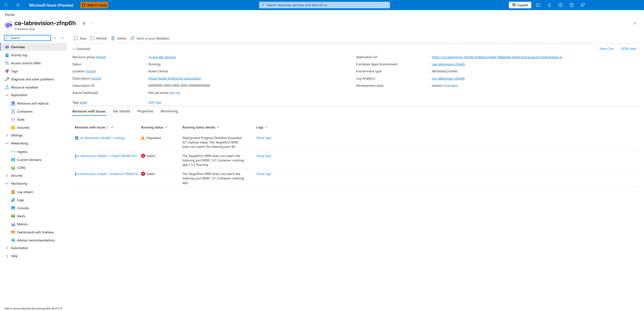Expand the Automation sidebar group
Screen dimensions: 644x311
[x=7, y=248]
